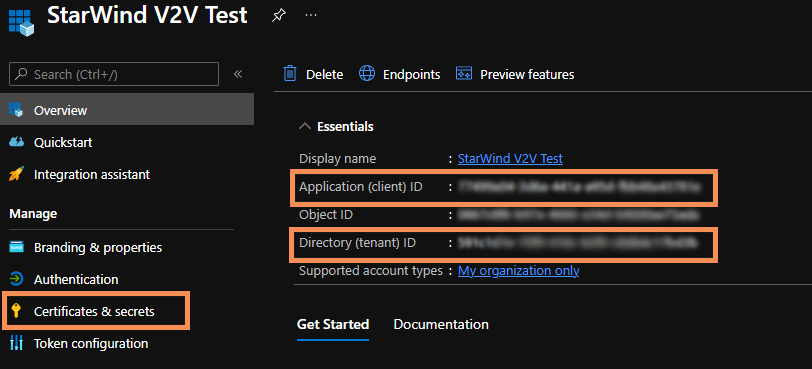The width and height of the screenshot is (812, 369).
Task: Click the Preview features icon
Action: [463, 73]
